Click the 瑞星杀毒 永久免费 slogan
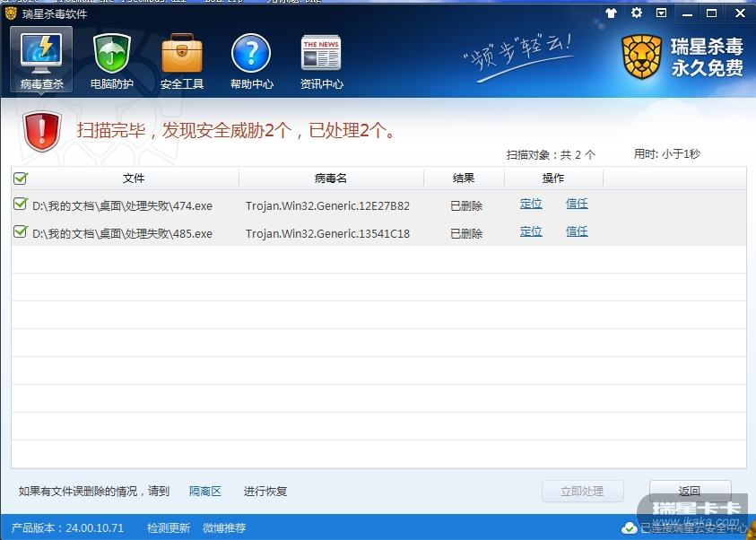The height and width of the screenshot is (540, 756). (x=707, y=57)
